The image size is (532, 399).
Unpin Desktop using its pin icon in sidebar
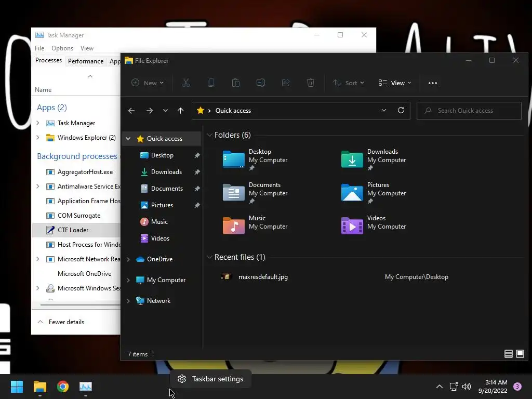pyautogui.click(x=197, y=155)
